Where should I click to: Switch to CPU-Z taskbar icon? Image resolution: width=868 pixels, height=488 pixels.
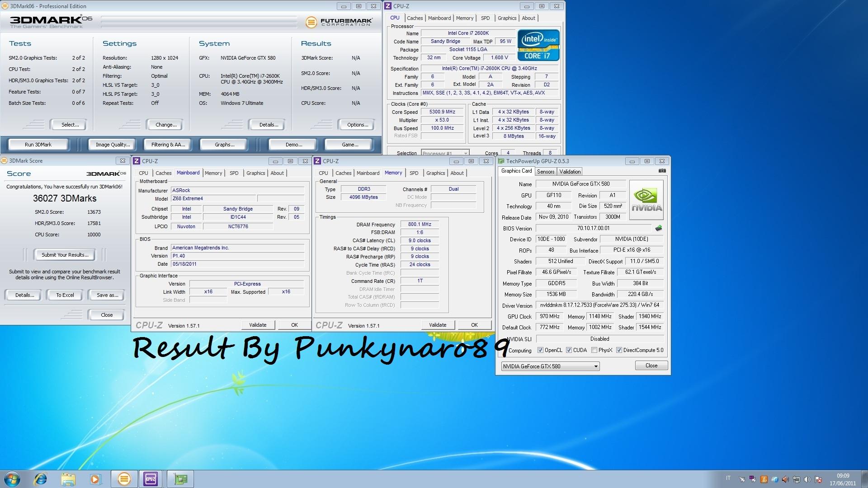click(x=151, y=479)
